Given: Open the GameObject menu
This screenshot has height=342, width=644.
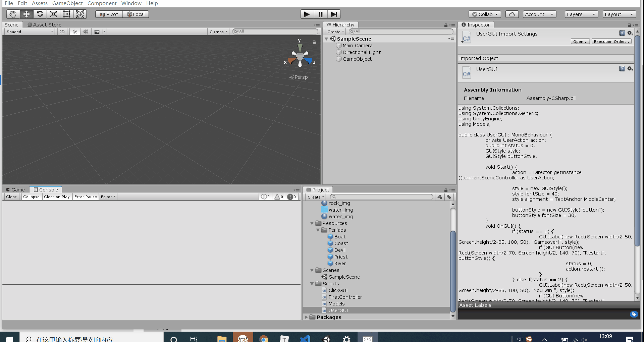Looking at the screenshot, I should tap(67, 3).
